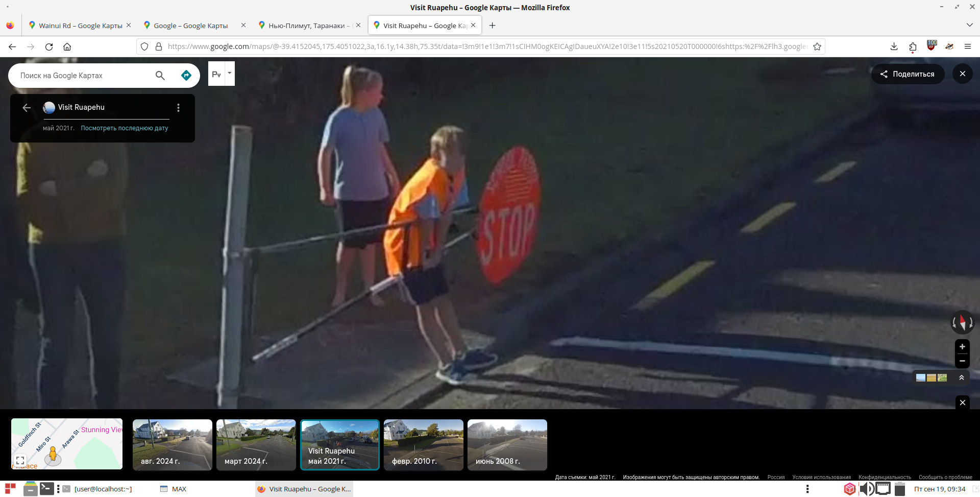Click the taskbar clock Пт сен 19
The height and width of the screenshot is (497, 980).
[940, 489]
